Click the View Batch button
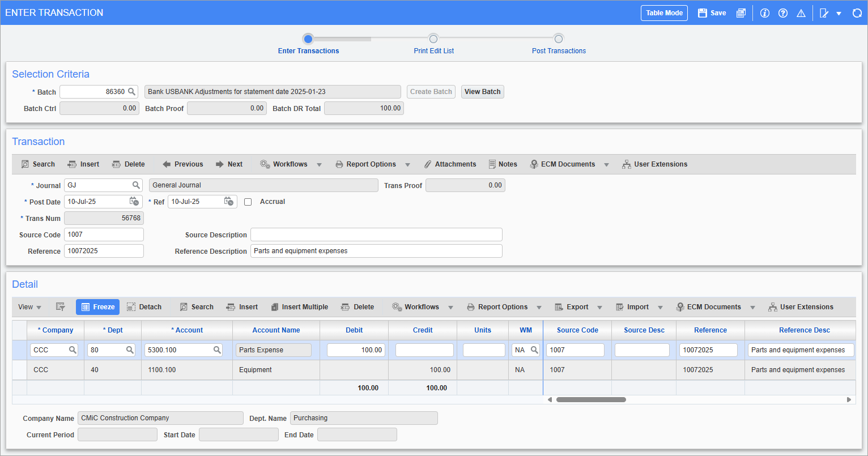The image size is (868, 456). [x=483, y=92]
